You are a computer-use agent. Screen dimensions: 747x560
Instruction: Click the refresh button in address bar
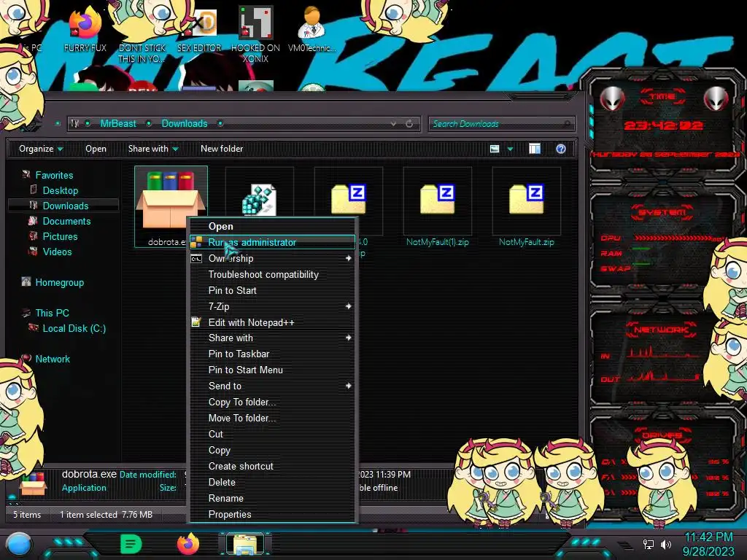click(409, 124)
